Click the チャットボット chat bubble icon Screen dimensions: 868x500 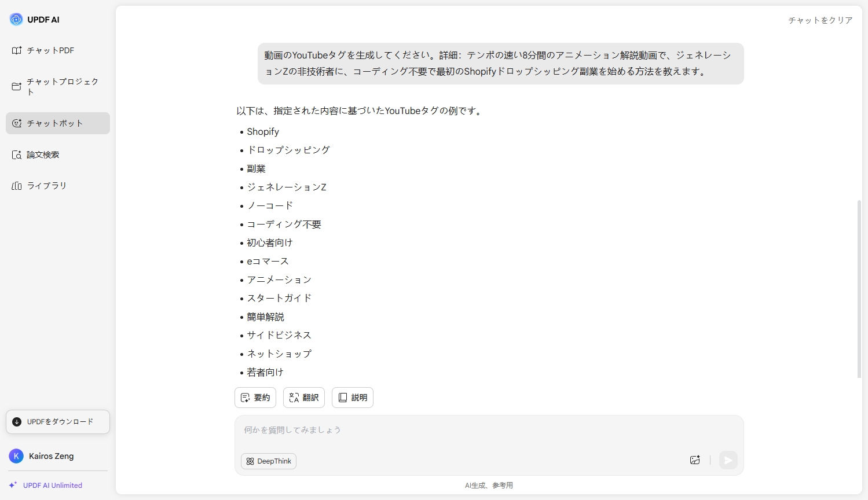(17, 123)
